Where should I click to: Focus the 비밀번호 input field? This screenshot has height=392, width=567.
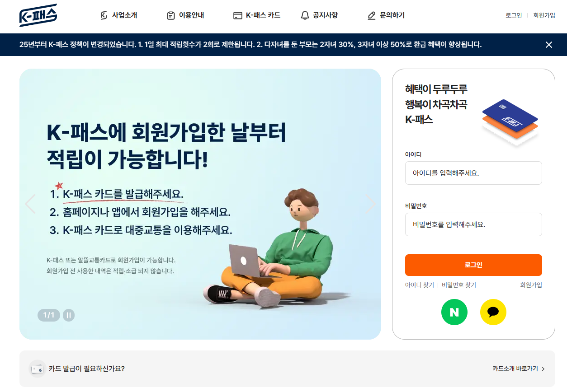[x=473, y=224]
